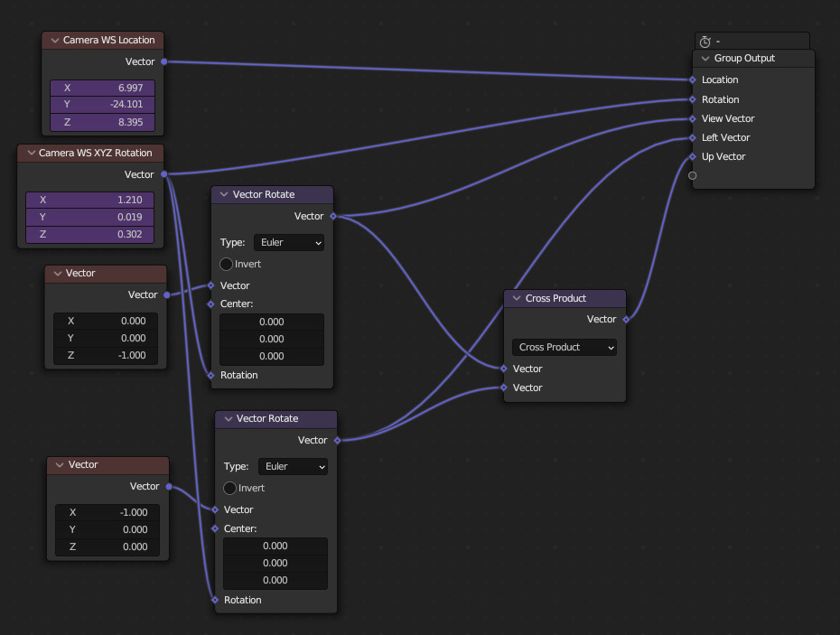Click the Y 0.019 field in Camera WS XYZ Rotation
The image size is (840, 635).
click(90, 217)
